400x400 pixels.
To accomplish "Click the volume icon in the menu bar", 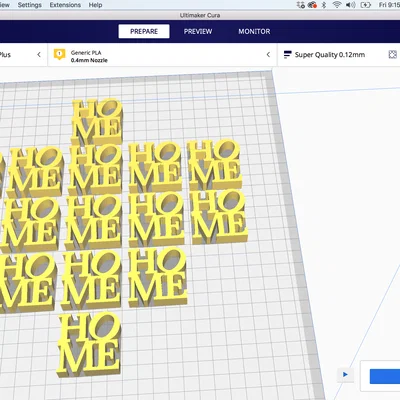I will click(351, 5).
